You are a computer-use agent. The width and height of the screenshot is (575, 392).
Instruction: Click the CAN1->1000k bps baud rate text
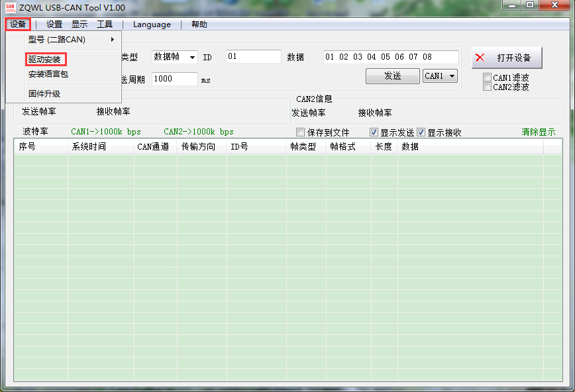pos(105,132)
